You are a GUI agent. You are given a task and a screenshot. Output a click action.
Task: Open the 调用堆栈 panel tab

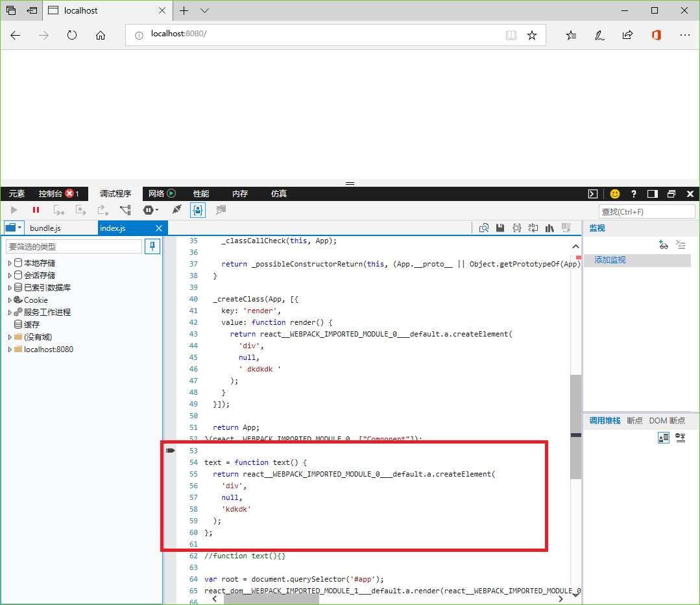604,420
